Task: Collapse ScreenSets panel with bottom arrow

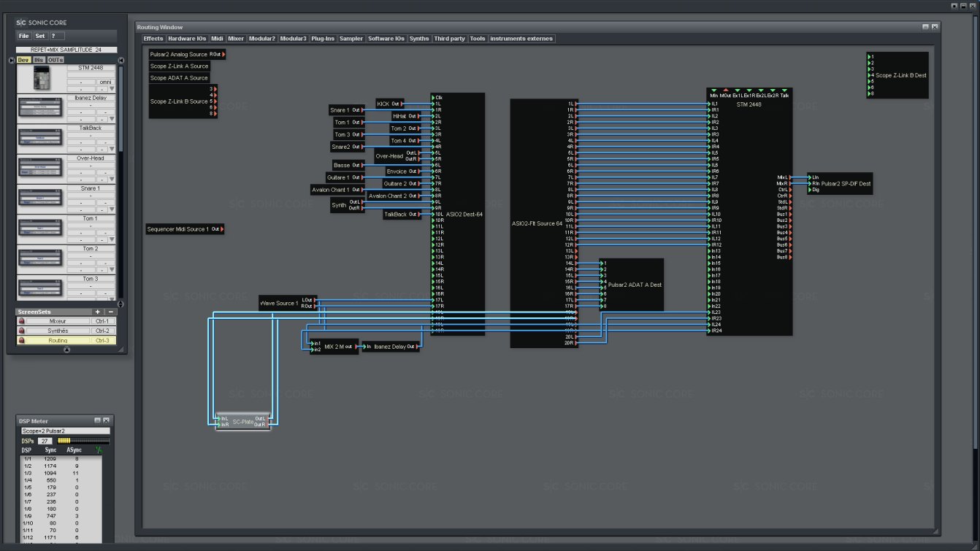Action: [x=66, y=350]
